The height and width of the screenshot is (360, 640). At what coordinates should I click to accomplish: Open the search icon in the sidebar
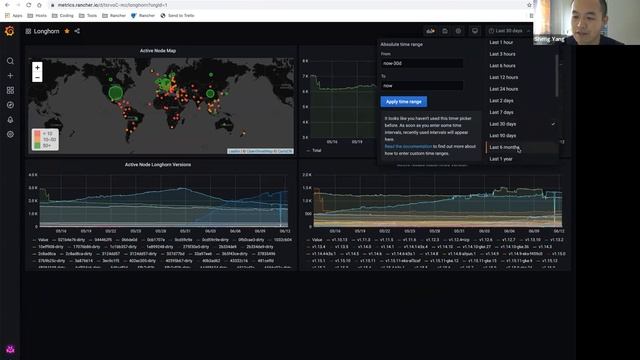pos(10,61)
